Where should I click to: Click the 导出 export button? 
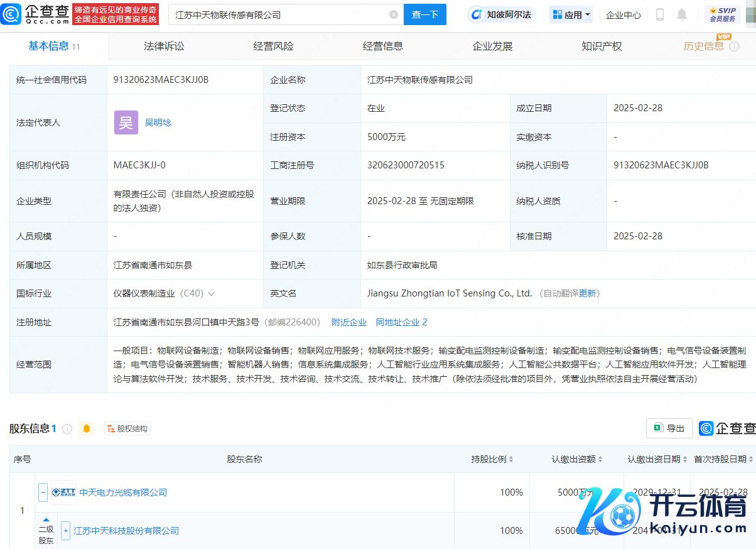669,428
